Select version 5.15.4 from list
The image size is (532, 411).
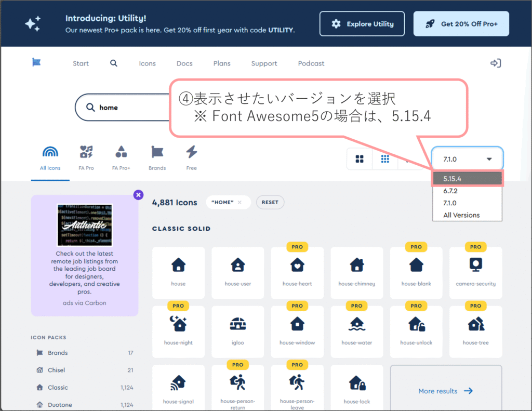[467, 178]
